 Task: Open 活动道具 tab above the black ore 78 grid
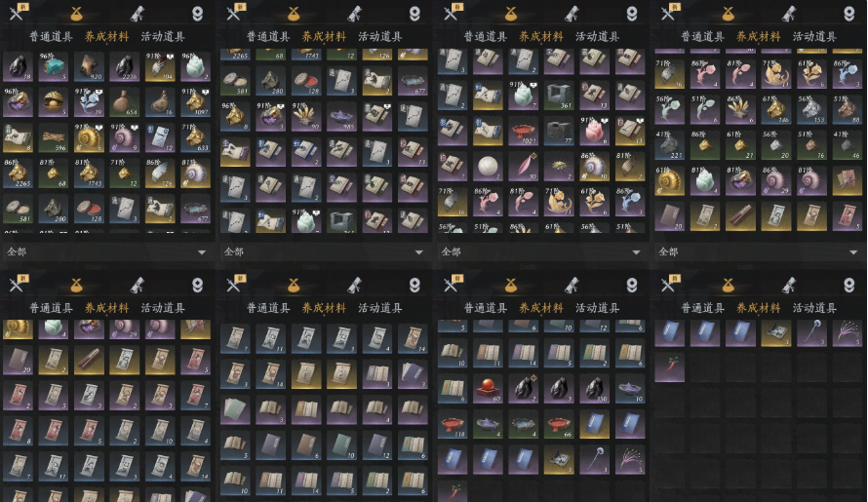162,36
